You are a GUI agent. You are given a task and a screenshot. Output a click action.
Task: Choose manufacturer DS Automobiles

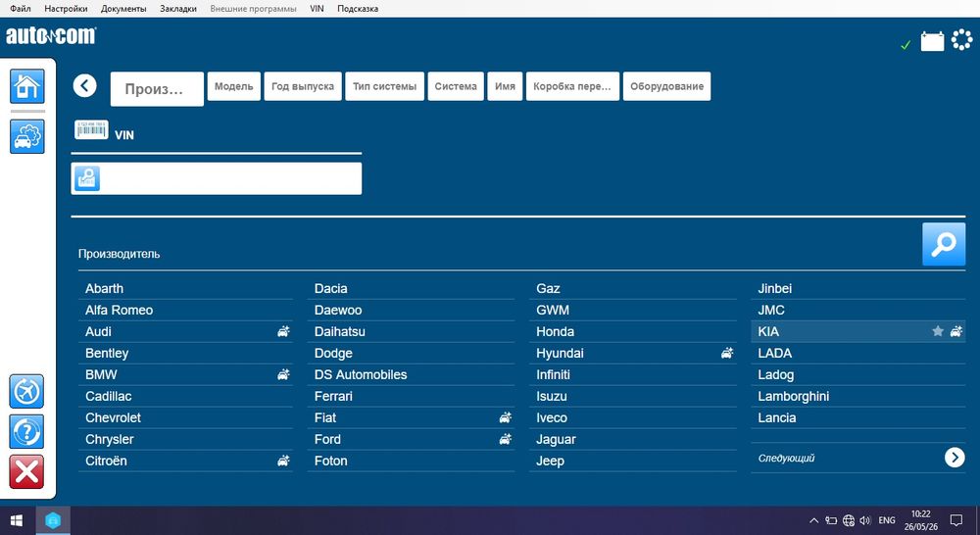tap(411, 375)
